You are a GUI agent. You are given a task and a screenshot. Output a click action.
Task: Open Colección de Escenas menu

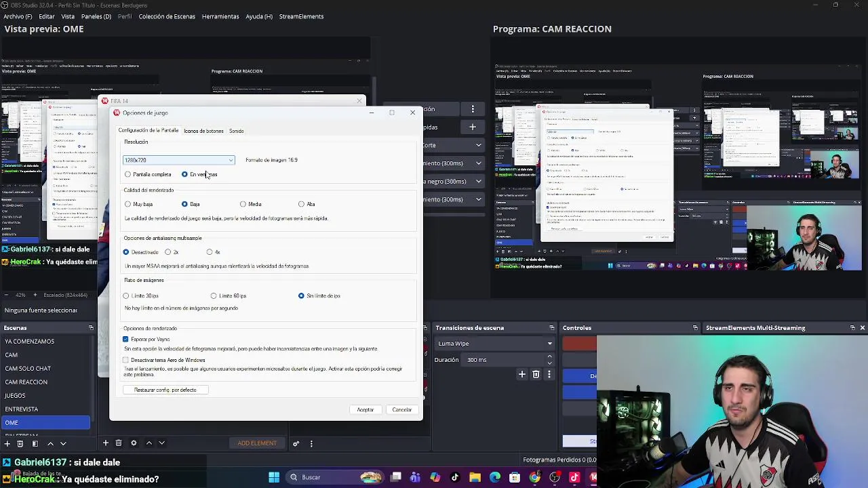click(x=167, y=16)
